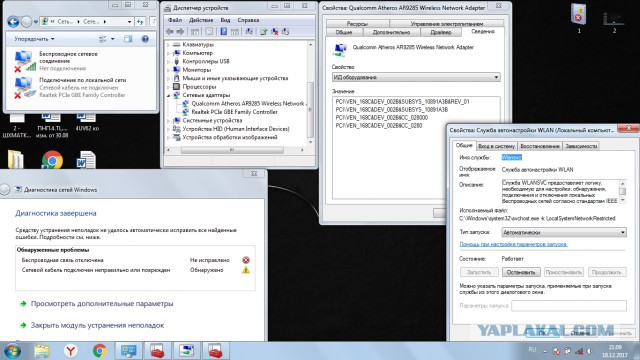The height and width of the screenshot is (360, 640).
Task: Select Qualcomm Atheros AR9285 in device tree
Action: (244, 104)
